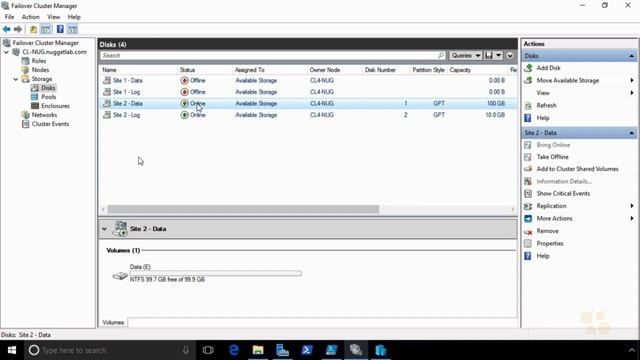Sort by the Status column header
The width and height of the screenshot is (640, 360).
tap(187, 70)
